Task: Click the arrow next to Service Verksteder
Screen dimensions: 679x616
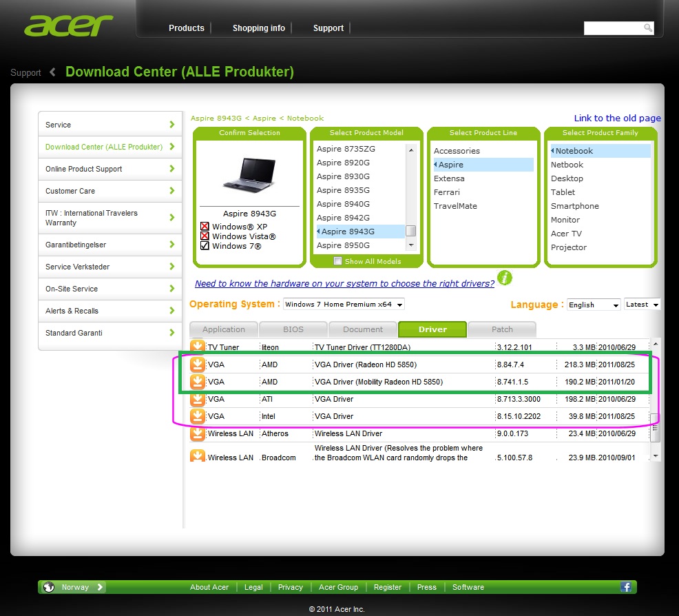Action: pyautogui.click(x=172, y=267)
